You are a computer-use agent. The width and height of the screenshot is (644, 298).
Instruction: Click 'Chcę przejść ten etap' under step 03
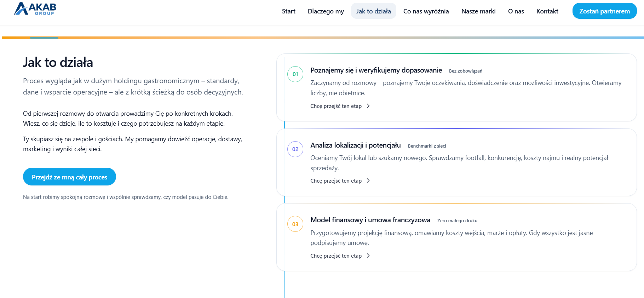336,256
